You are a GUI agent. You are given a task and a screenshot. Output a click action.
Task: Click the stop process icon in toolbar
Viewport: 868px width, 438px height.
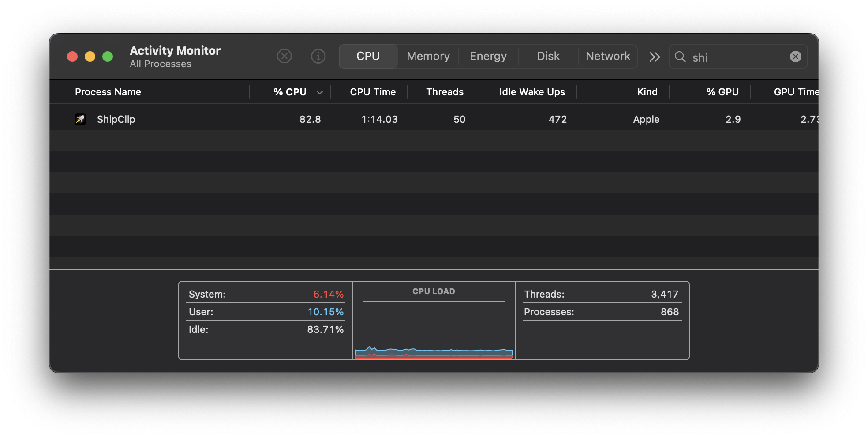point(284,57)
